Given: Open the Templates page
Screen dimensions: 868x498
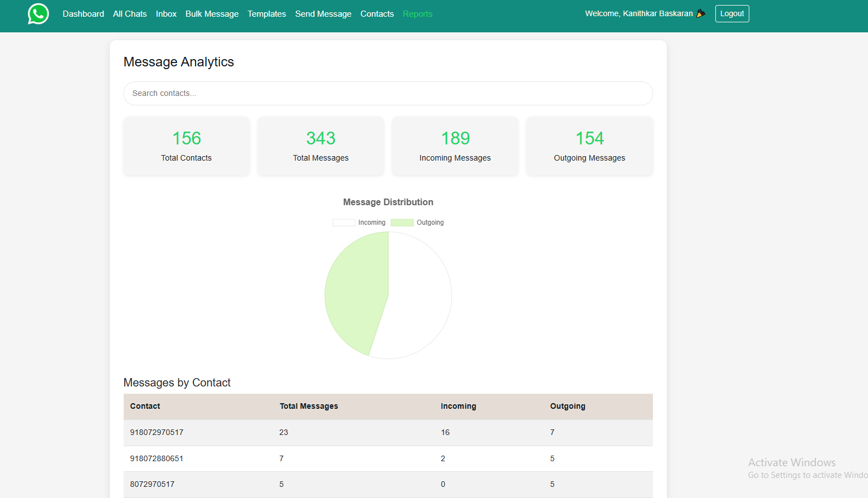Looking at the screenshot, I should pos(266,13).
